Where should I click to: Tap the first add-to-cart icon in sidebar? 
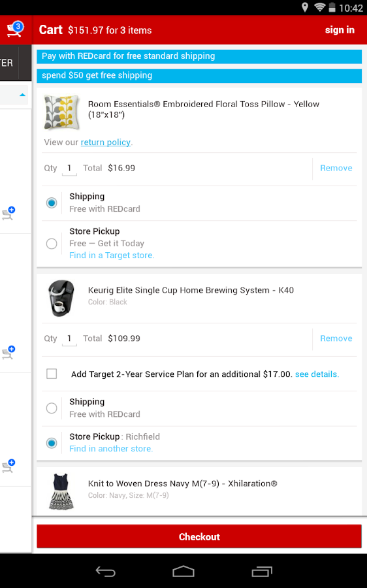tap(8, 213)
